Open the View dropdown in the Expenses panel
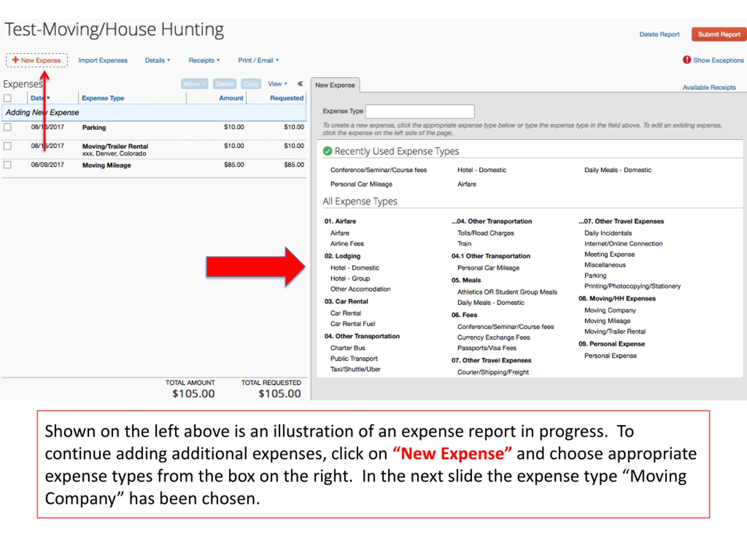Viewport: 747px width, 560px height. pos(277,84)
